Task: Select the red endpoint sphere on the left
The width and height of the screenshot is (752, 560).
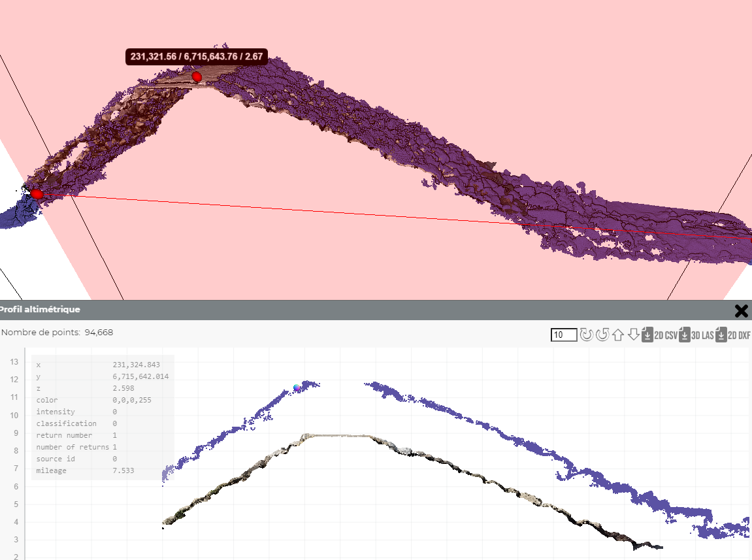Action: [37, 193]
